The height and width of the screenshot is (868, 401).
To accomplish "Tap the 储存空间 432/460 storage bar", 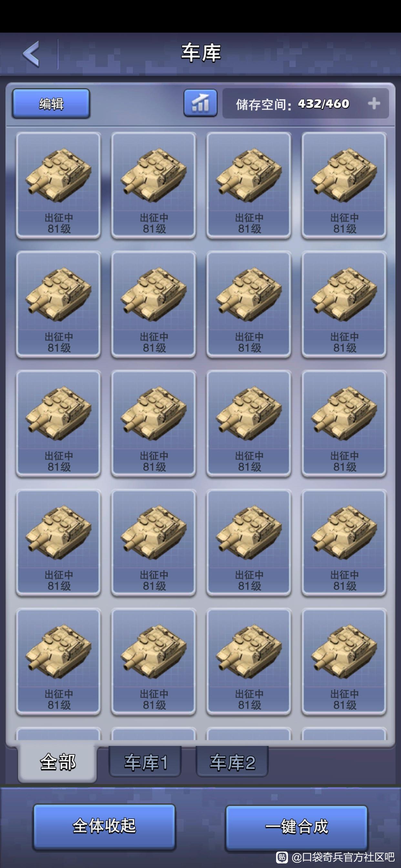I will pyautogui.click(x=306, y=103).
